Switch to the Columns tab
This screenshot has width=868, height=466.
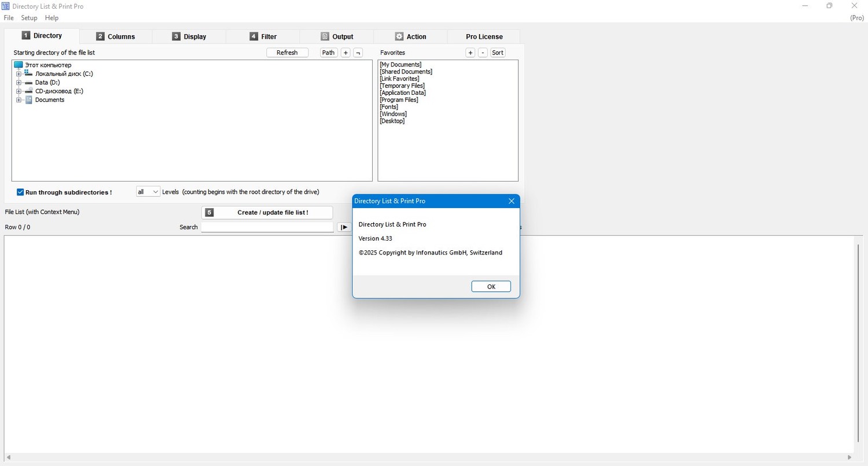point(116,36)
